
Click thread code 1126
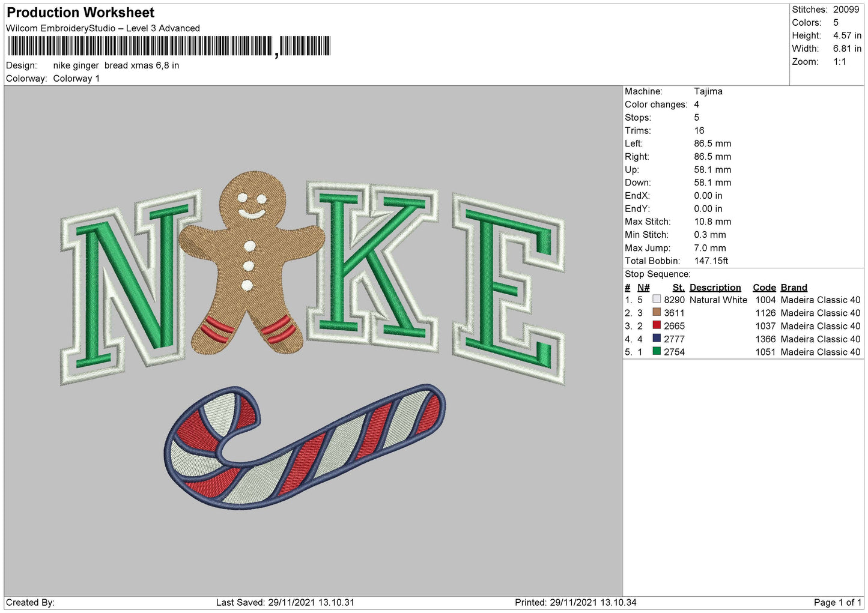point(765,313)
